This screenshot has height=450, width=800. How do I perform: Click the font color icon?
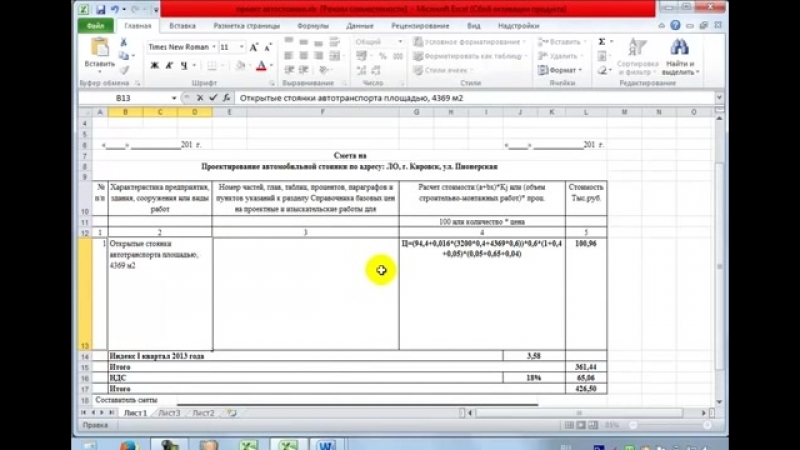[x=260, y=66]
